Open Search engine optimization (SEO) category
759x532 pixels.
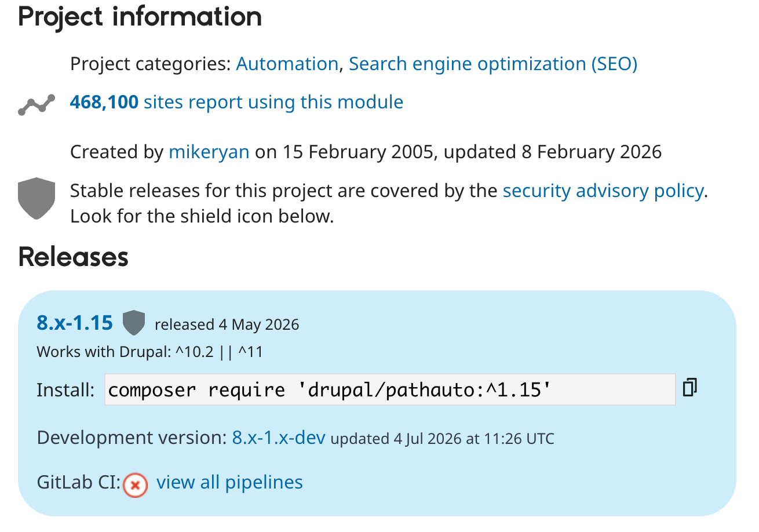pyautogui.click(x=493, y=63)
